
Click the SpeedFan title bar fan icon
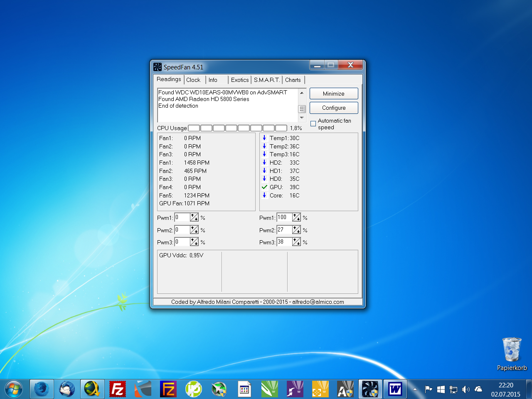point(158,67)
